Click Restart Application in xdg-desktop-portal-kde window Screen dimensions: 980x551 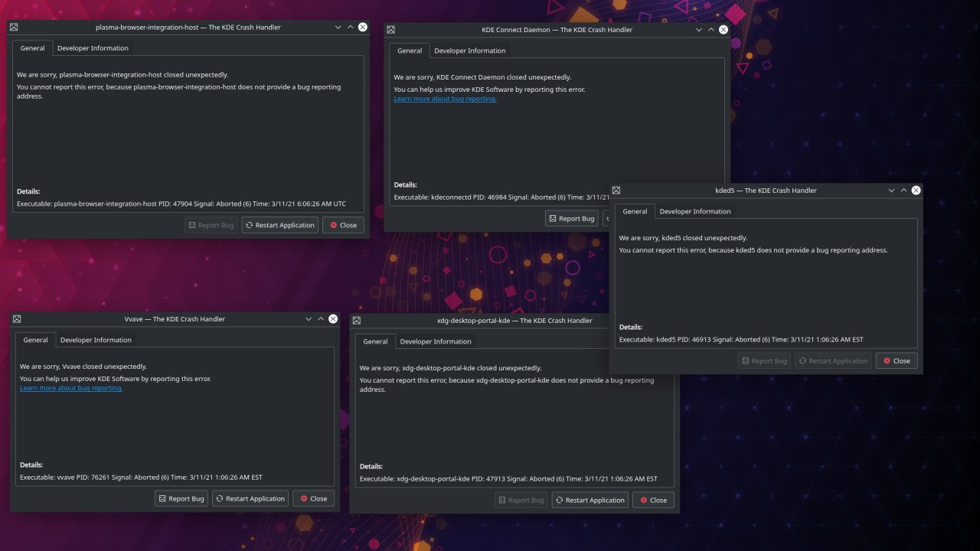coord(590,500)
